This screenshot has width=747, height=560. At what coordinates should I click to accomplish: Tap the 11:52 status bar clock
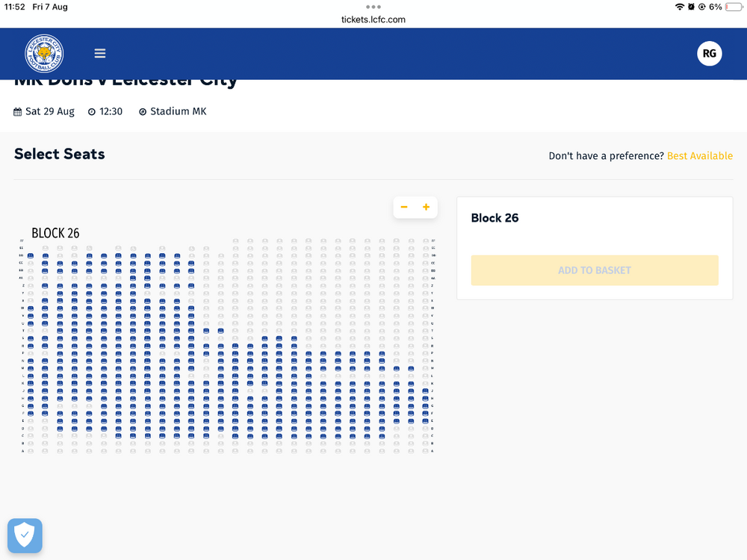coord(14,7)
